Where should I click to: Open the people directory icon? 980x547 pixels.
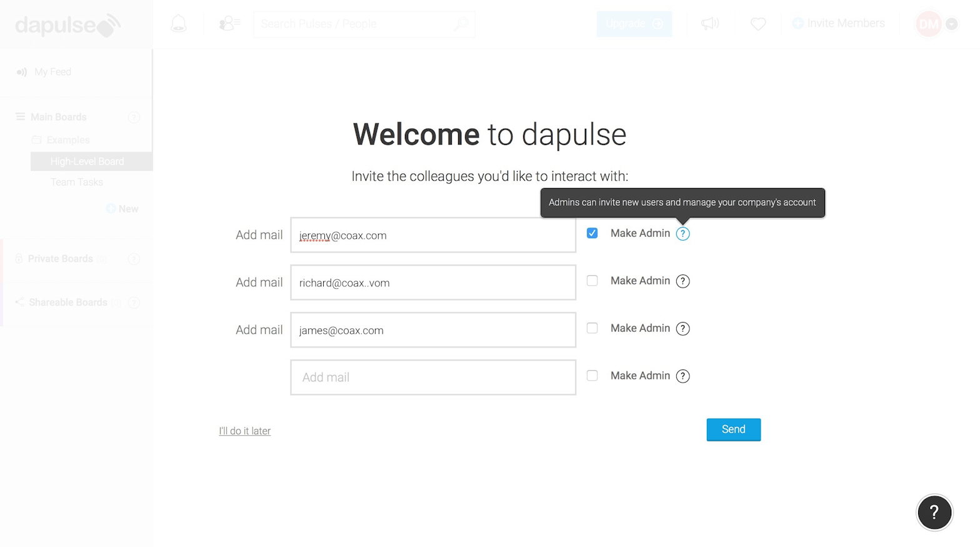click(229, 24)
